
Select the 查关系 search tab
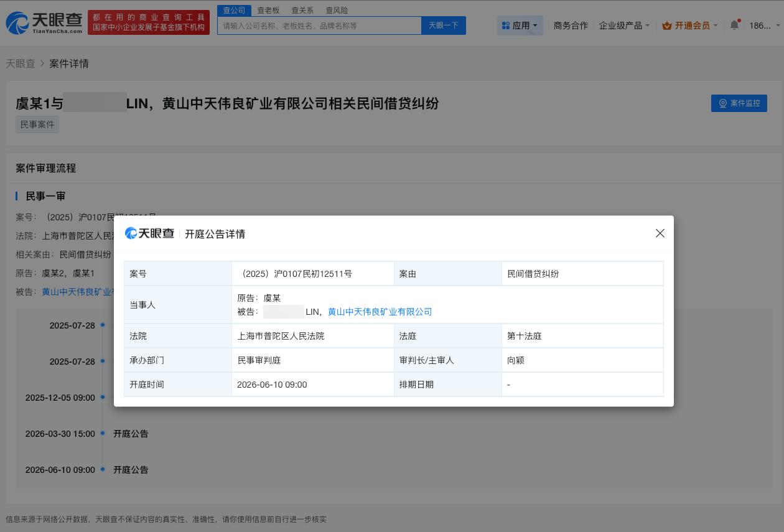pyautogui.click(x=302, y=11)
